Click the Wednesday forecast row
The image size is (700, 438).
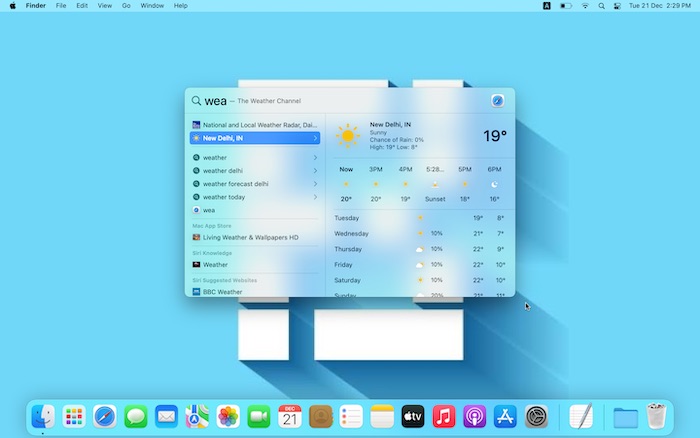(x=420, y=234)
